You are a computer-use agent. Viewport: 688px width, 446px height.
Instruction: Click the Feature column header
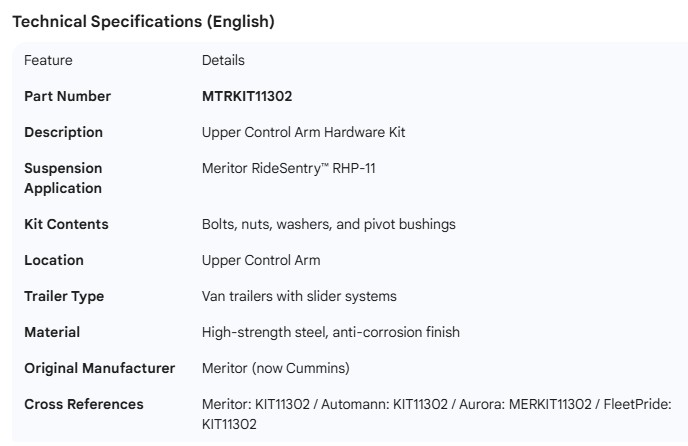pos(48,60)
